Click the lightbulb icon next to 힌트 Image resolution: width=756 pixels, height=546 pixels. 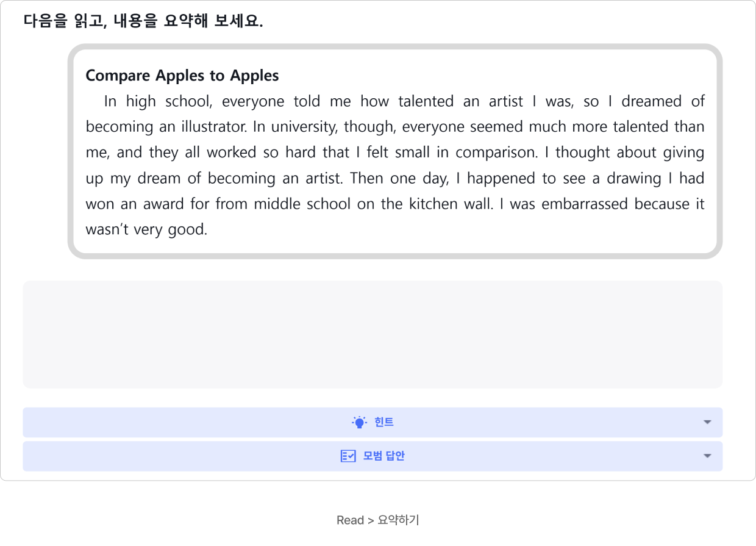(360, 422)
